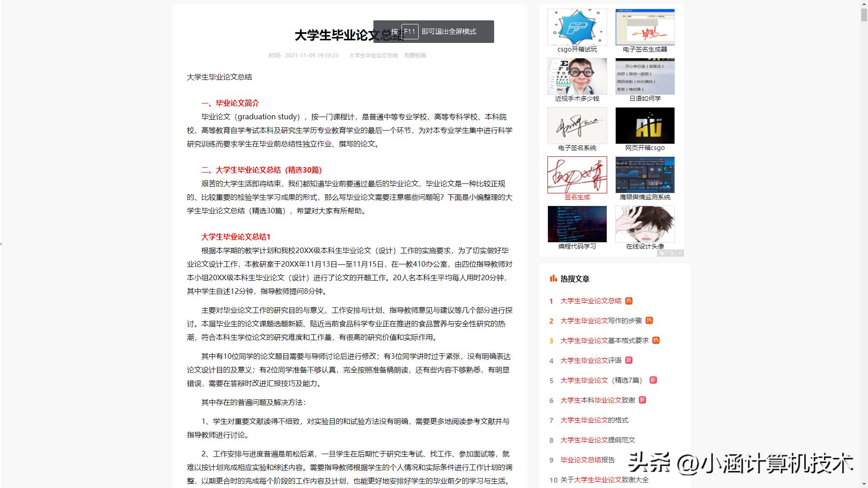Click the scrollbar up arrow
The image size is (868, 488).
tap(864, 4)
